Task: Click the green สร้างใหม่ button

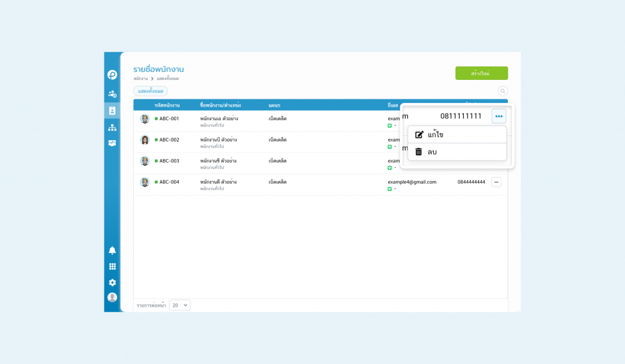Action: point(481,73)
